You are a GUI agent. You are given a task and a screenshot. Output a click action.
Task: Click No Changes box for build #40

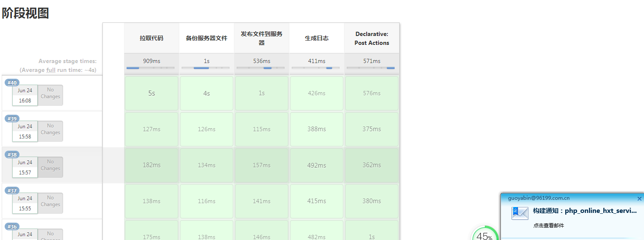pos(50,95)
